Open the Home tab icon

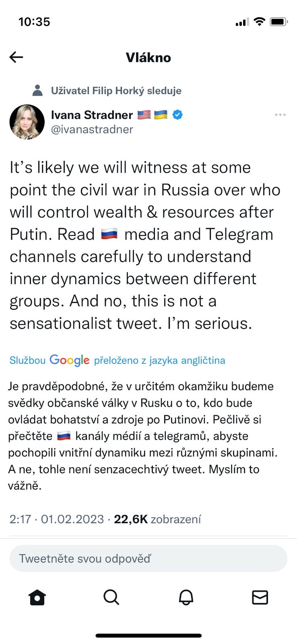coord(37,597)
